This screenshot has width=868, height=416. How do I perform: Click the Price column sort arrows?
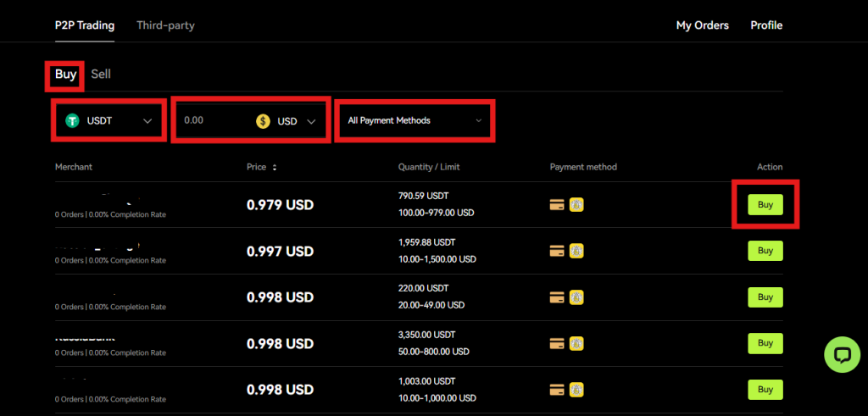(x=275, y=167)
